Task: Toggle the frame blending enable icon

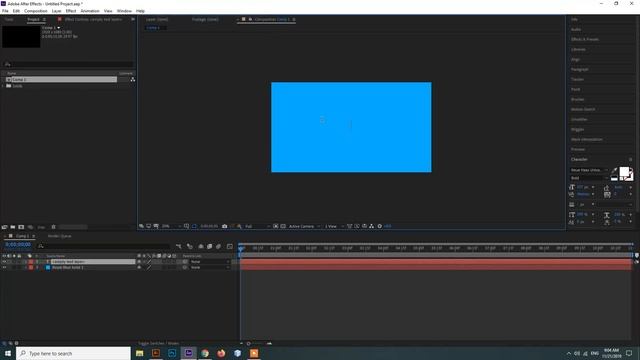Action: pyautogui.click(x=209, y=247)
